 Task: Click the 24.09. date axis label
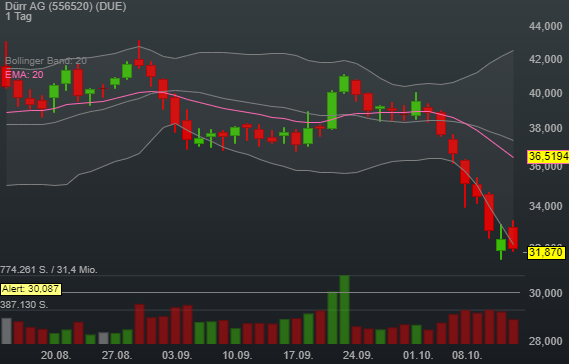click(357, 355)
